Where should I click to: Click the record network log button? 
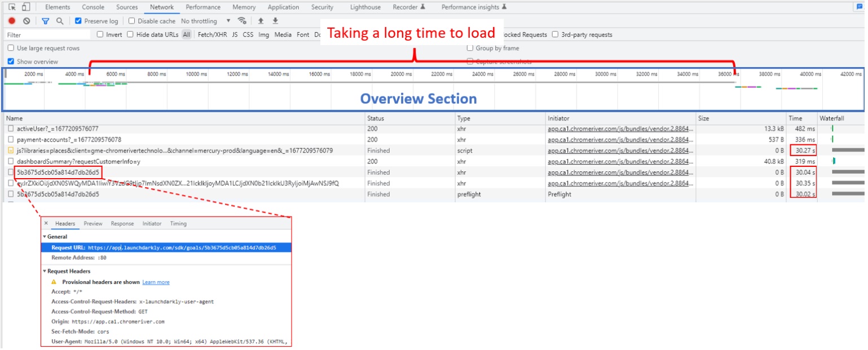tap(11, 20)
